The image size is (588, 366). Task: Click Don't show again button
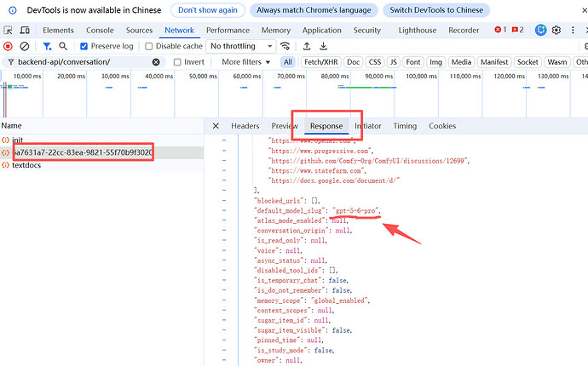coord(208,10)
